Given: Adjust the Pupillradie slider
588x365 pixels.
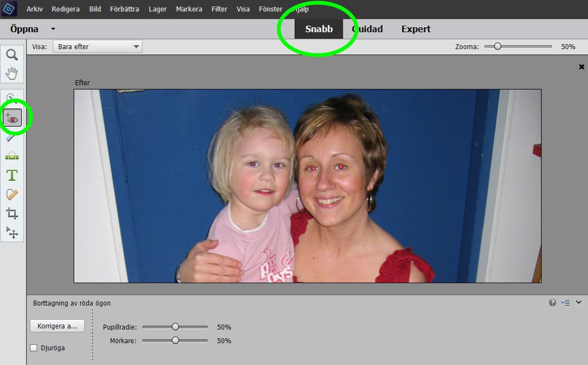Looking at the screenshot, I should point(174,326).
